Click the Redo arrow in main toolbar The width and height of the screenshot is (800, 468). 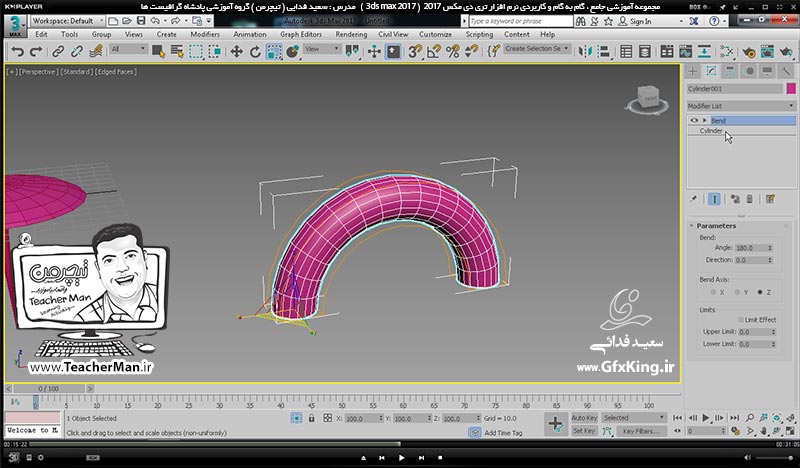click(36, 52)
